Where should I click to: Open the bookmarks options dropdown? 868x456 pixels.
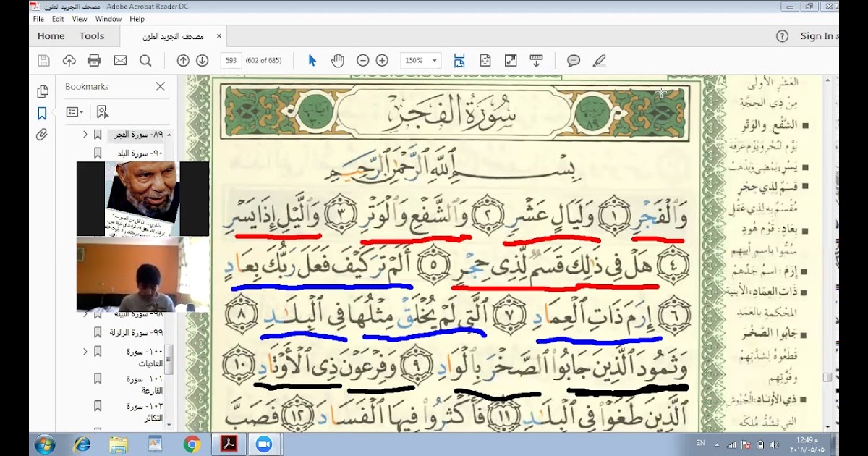[75, 112]
